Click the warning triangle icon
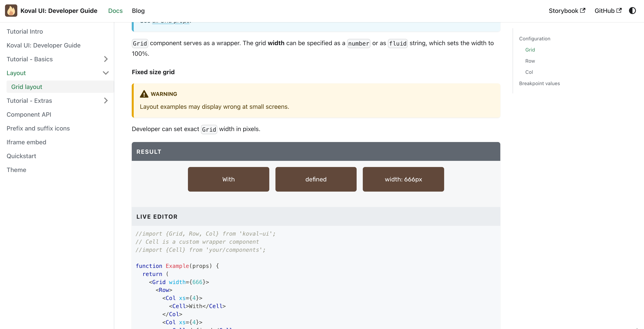The height and width of the screenshot is (329, 644). (144, 94)
